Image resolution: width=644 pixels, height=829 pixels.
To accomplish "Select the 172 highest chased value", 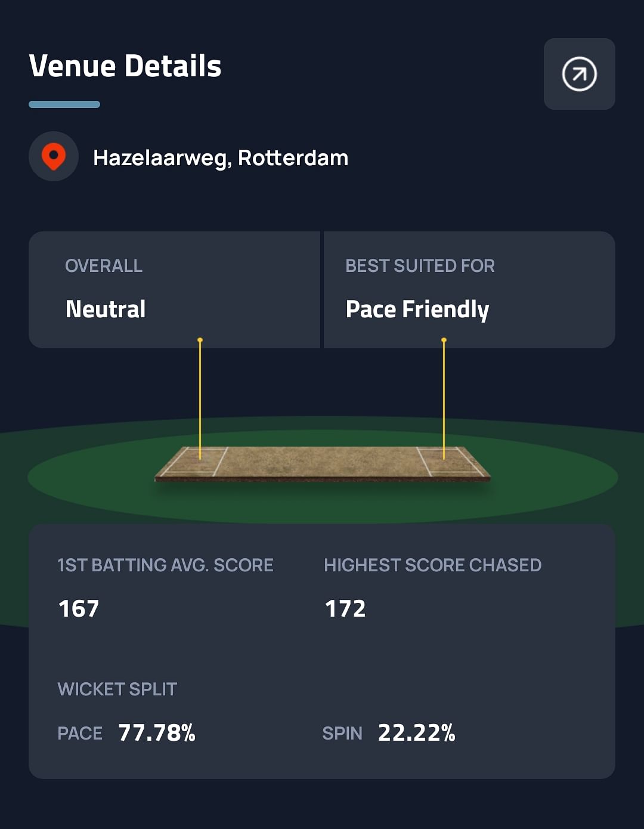I will 345,609.
